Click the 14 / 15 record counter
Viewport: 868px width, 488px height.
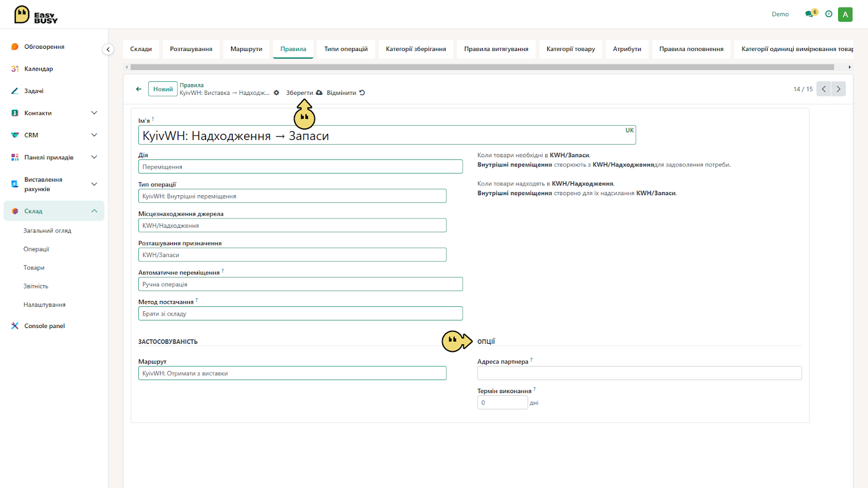point(803,89)
